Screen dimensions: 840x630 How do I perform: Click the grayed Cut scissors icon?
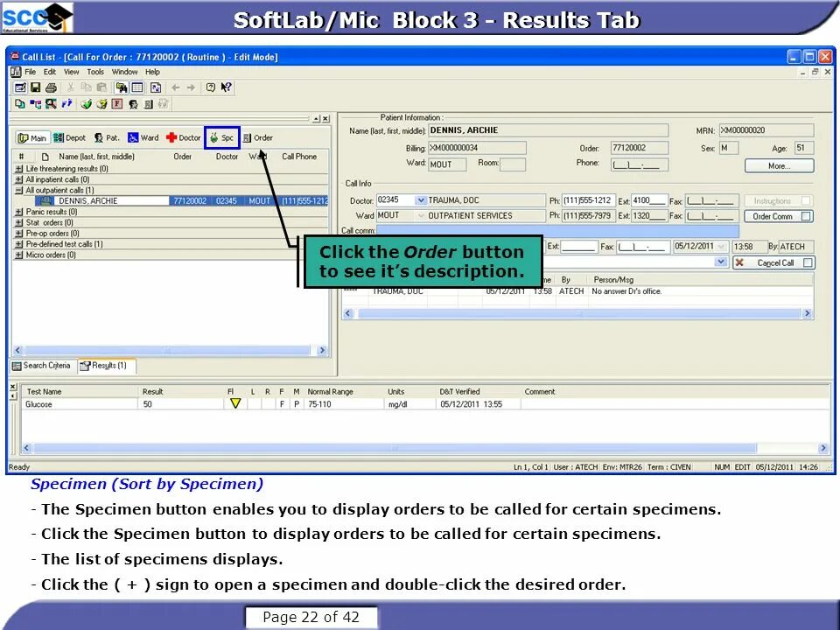tap(70, 87)
